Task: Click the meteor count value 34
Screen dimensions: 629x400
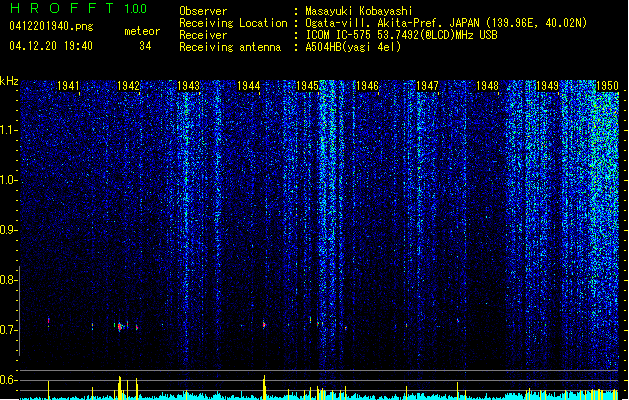Action: click(145, 46)
